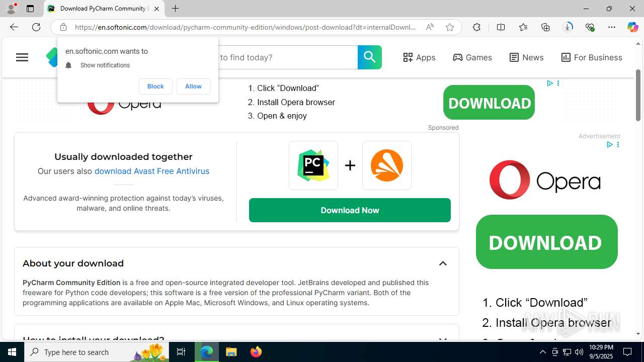Open download Avast Free Antivirus link
Viewport: 644px width, 362px height.
click(152, 171)
